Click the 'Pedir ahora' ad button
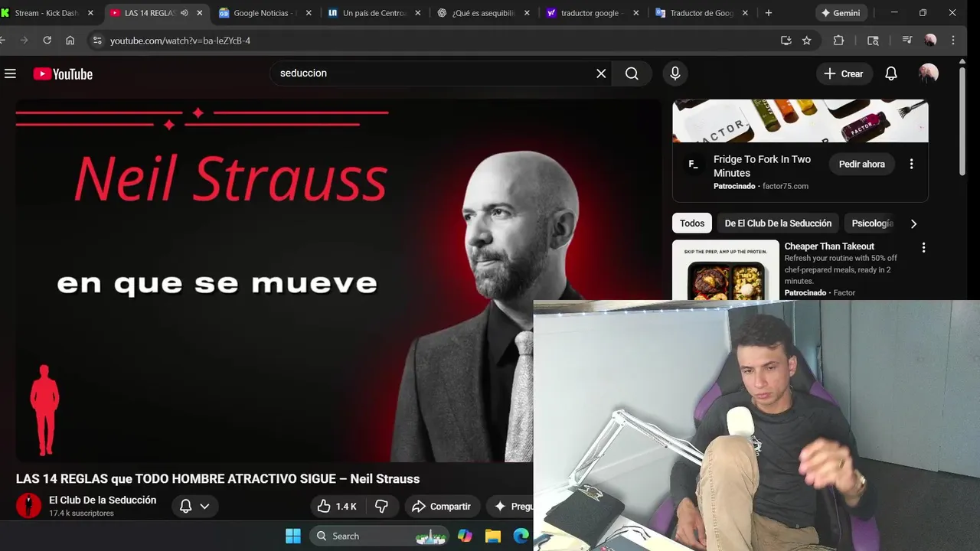Viewport: 980px width, 551px height. 861,164
